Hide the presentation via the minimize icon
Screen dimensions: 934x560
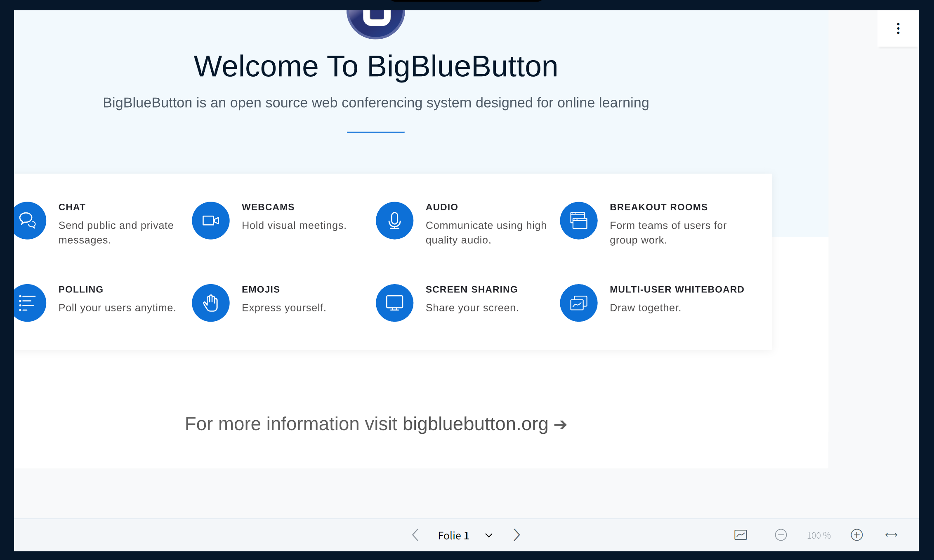point(741,535)
